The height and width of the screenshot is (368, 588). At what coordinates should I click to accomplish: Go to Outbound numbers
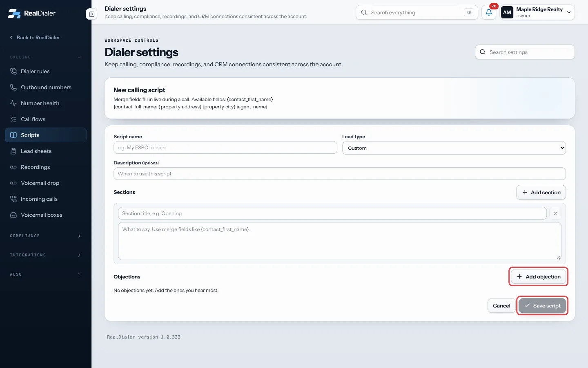click(x=46, y=87)
